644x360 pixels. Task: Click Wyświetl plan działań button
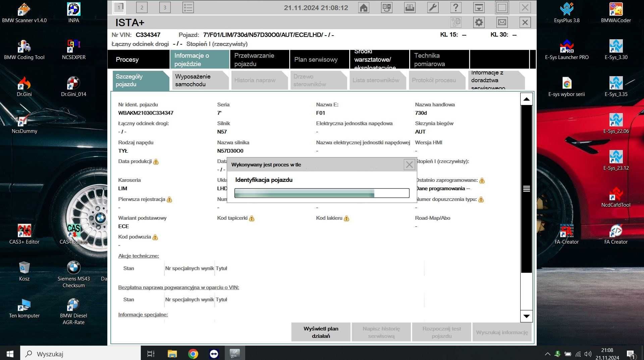point(321,332)
